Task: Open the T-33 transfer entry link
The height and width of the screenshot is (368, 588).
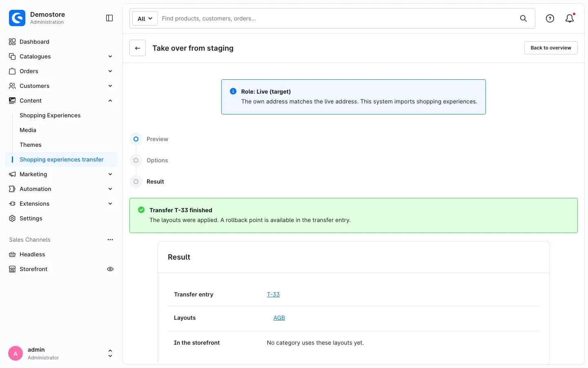Action: pos(273,294)
